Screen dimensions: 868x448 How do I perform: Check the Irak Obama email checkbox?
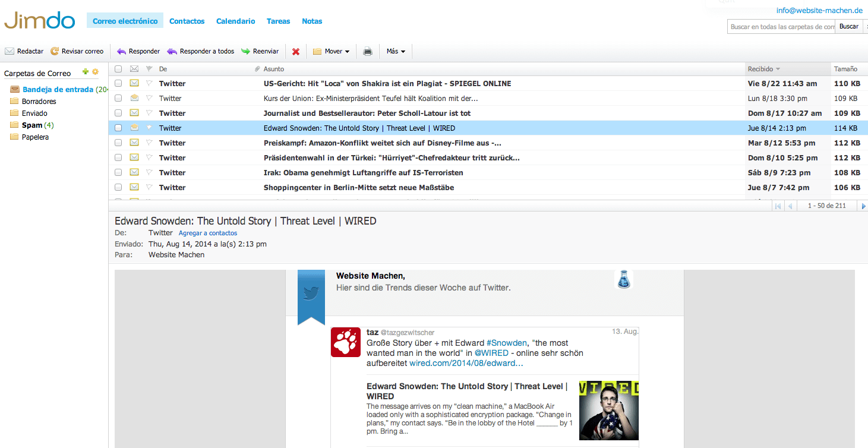pos(118,172)
